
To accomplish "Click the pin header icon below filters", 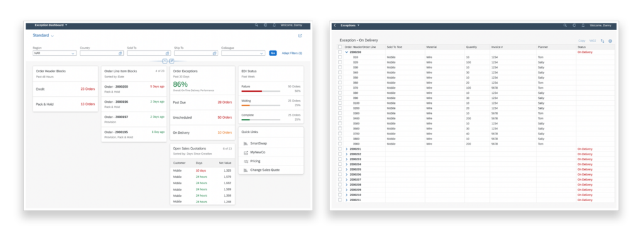I will [x=172, y=61].
